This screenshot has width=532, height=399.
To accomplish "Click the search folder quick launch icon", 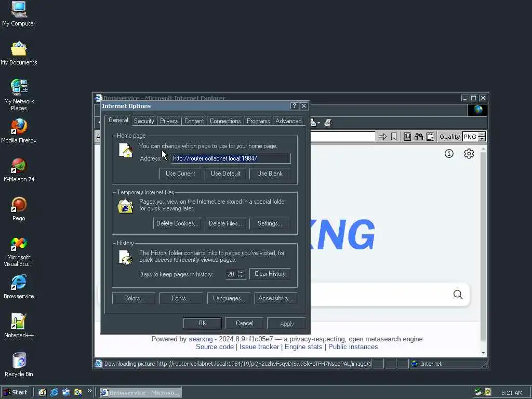I will pyautogui.click(x=78, y=393).
